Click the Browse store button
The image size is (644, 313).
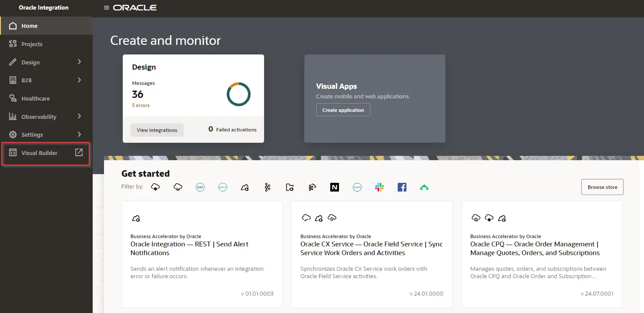coord(602,187)
